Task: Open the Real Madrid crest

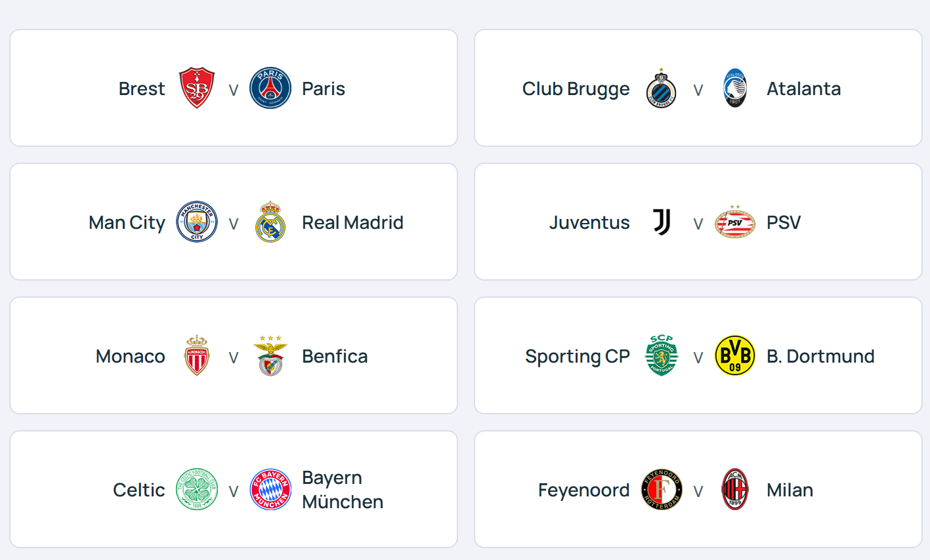Action: (270, 222)
